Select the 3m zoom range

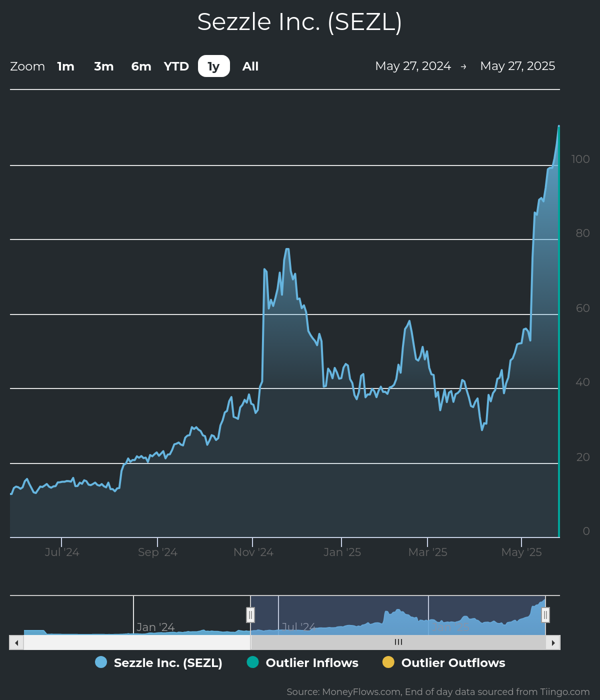(104, 66)
